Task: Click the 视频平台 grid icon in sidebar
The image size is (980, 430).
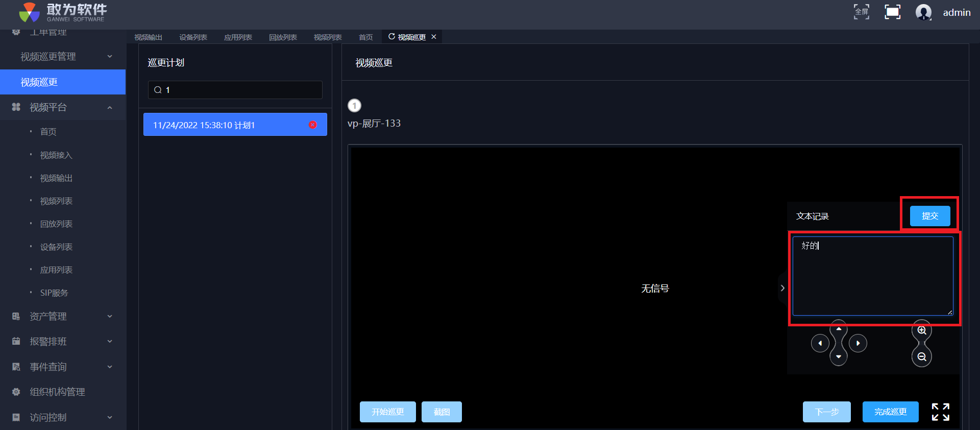Action: tap(16, 107)
